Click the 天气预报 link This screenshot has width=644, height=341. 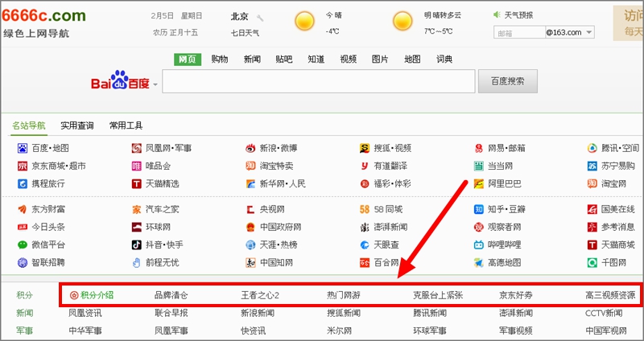click(518, 15)
